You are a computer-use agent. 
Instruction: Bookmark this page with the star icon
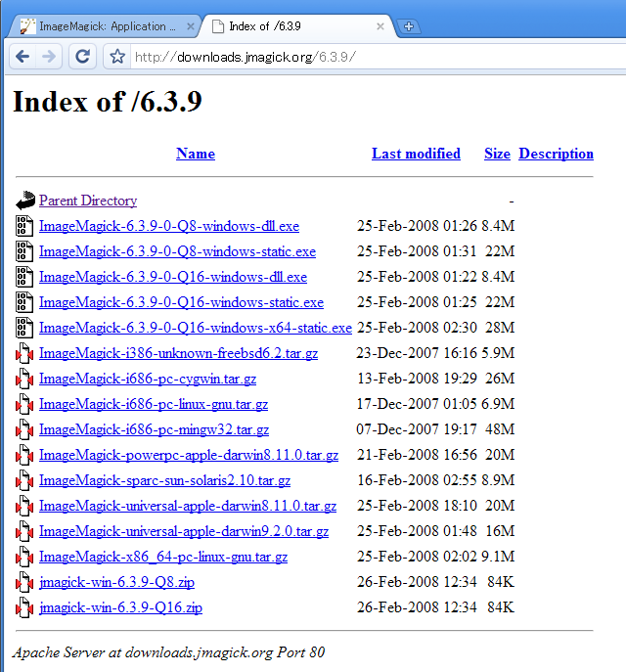coord(117,56)
